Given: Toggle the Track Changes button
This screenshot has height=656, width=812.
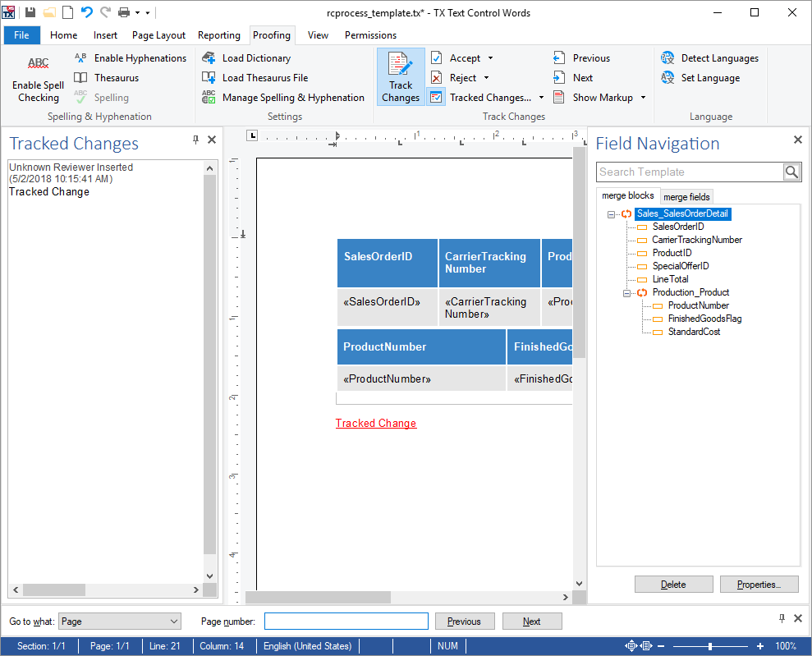Looking at the screenshot, I should 401,77.
